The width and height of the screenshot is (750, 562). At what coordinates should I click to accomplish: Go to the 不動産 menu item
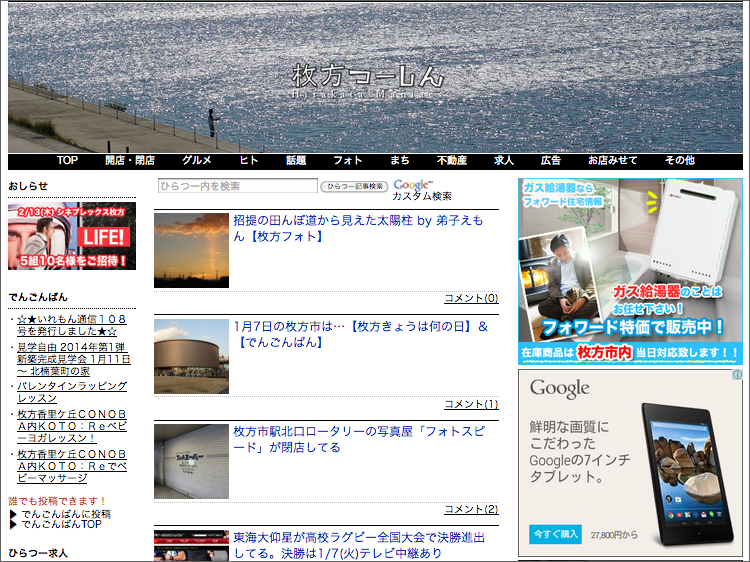click(452, 161)
